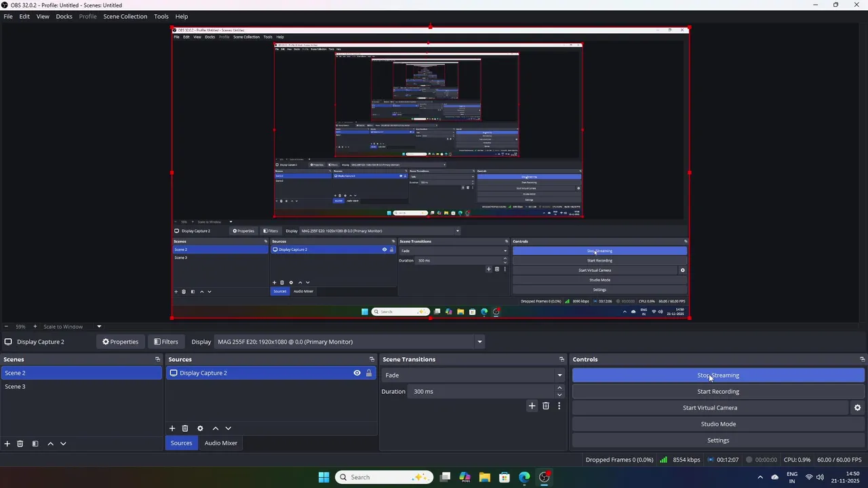
Task: Switch to the Audio Mixer tab
Action: tap(221, 443)
